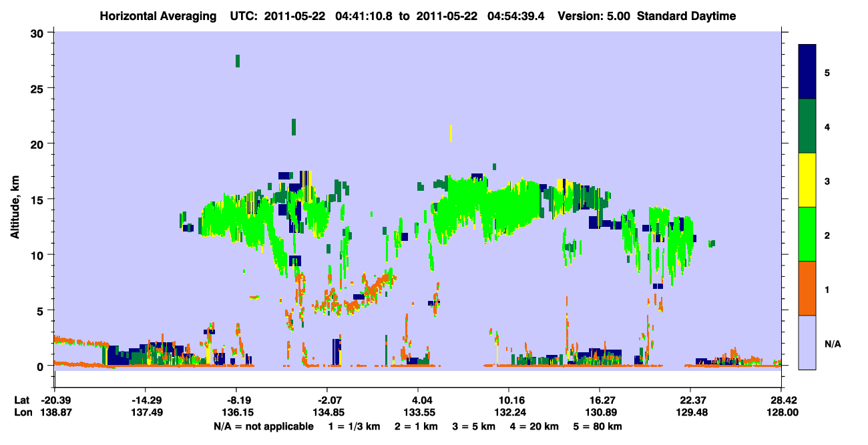Click the y-axis tick label 15
The width and height of the screenshot is (868, 445).
click(x=39, y=199)
